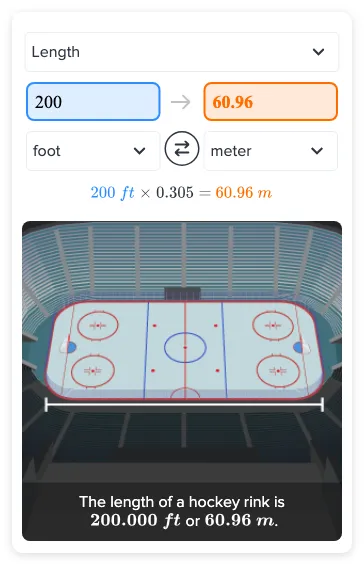Click the 200 ft term in the formula
Viewport: 364px width, 565px height.
pyautogui.click(x=112, y=192)
